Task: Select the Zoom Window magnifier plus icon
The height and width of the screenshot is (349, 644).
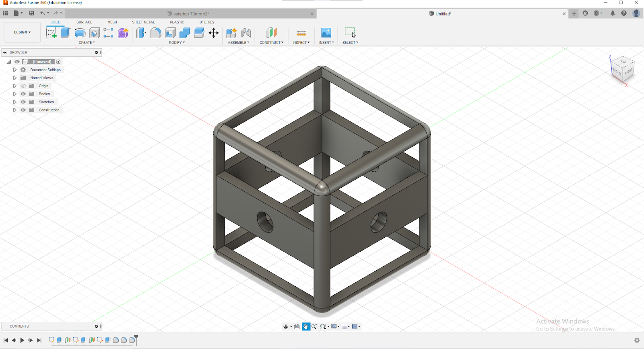Action: 314,326
